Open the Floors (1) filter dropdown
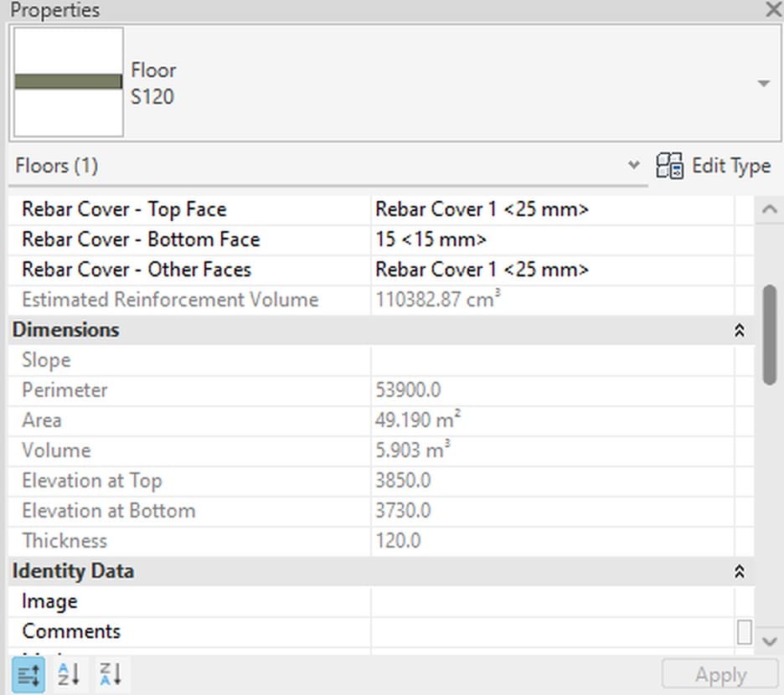 tap(633, 164)
